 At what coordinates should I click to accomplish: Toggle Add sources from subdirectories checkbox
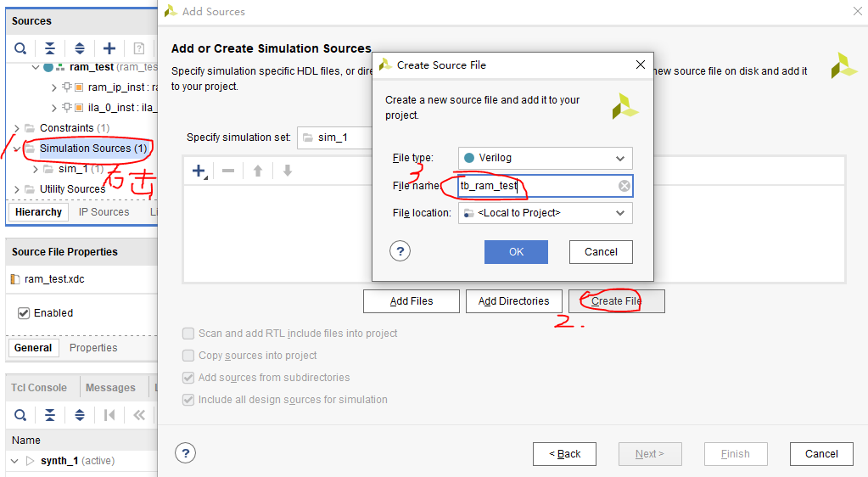(188, 378)
